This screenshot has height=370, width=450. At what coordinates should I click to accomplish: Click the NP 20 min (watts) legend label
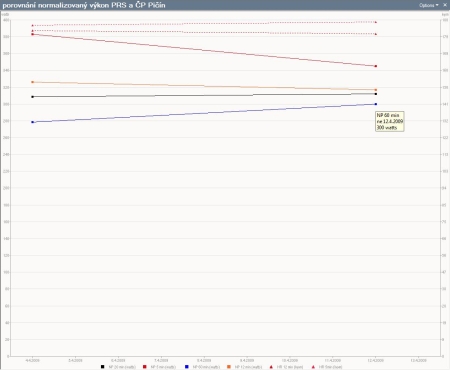click(x=122, y=367)
